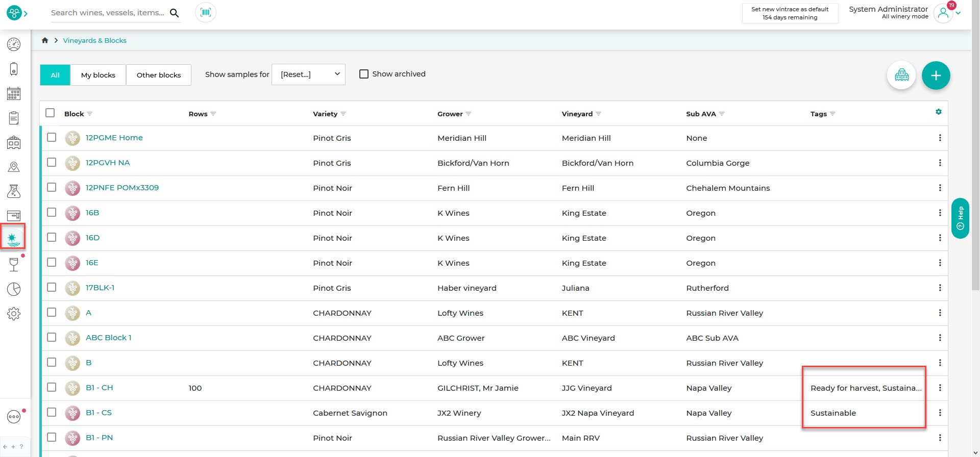Open the three-dot menu for 16D row
The image size is (980, 457).
pos(940,238)
